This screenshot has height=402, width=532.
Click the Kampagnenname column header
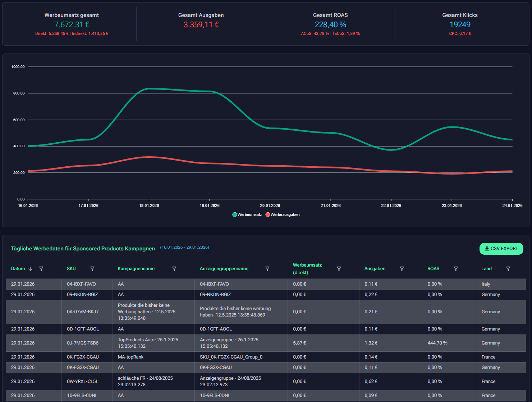[x=136, y=269]
